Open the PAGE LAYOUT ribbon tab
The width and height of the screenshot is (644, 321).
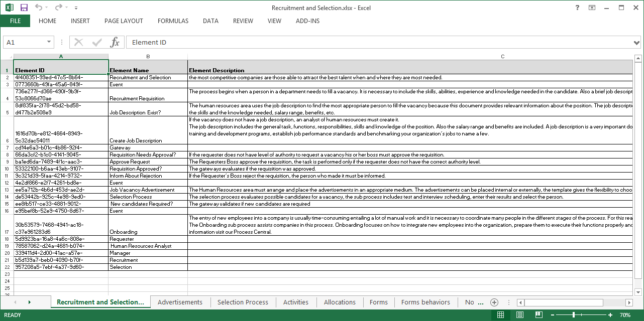click(x=124, y=21)
